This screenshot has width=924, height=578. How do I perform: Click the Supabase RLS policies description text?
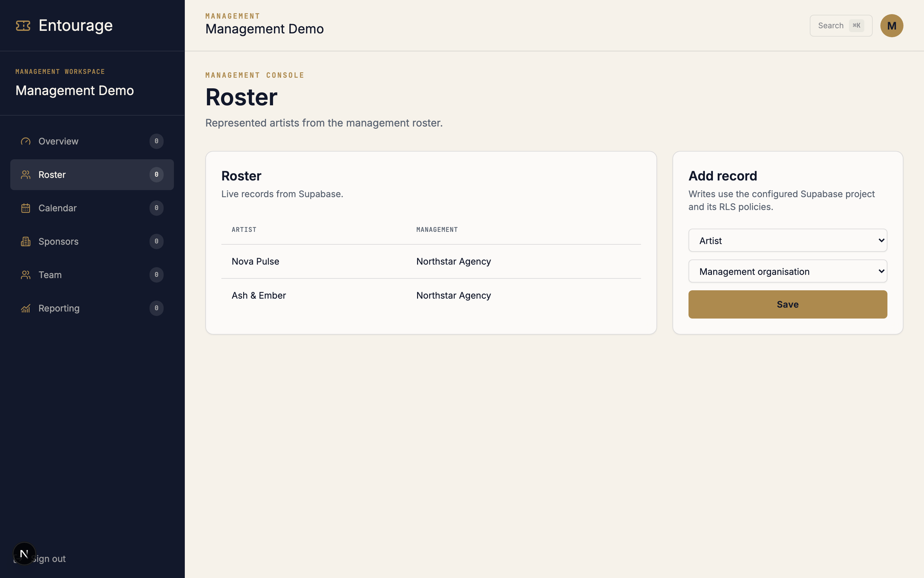tap(781, 200)
